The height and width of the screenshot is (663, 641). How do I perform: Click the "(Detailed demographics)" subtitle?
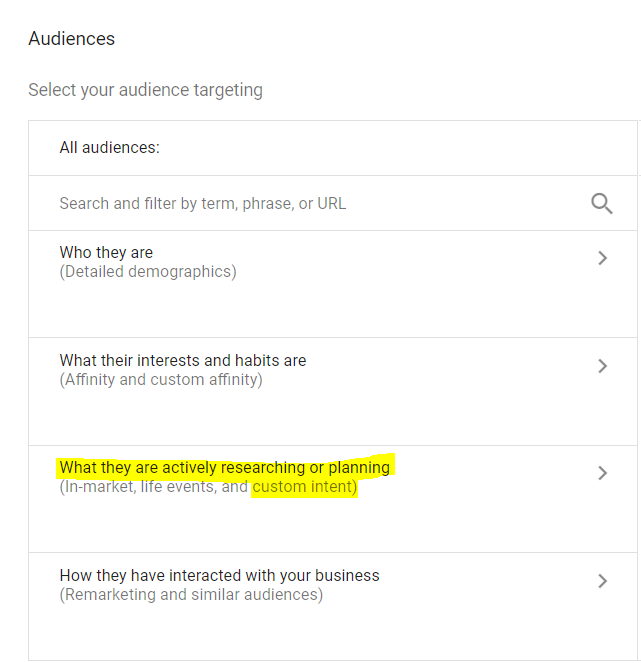148,271
